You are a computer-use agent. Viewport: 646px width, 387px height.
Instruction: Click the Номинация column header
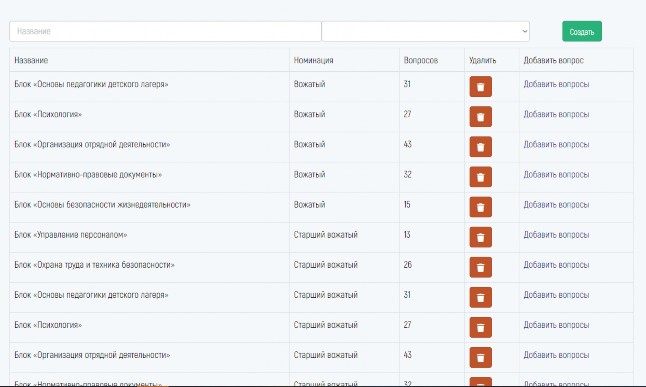point(314,60)
